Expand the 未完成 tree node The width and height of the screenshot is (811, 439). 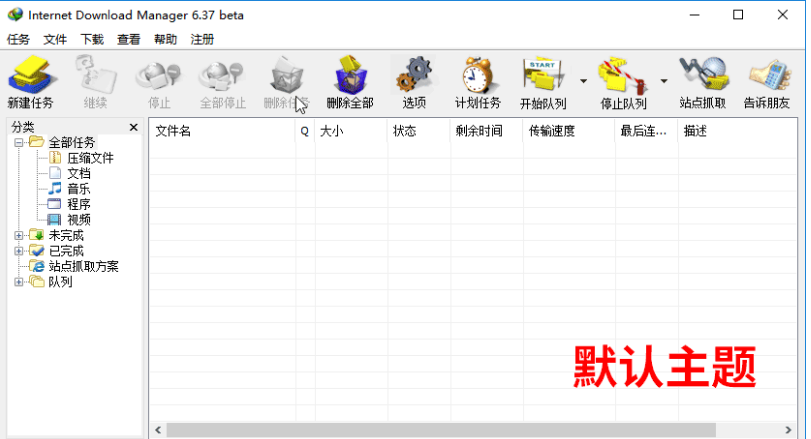click(x=19, y=235)
